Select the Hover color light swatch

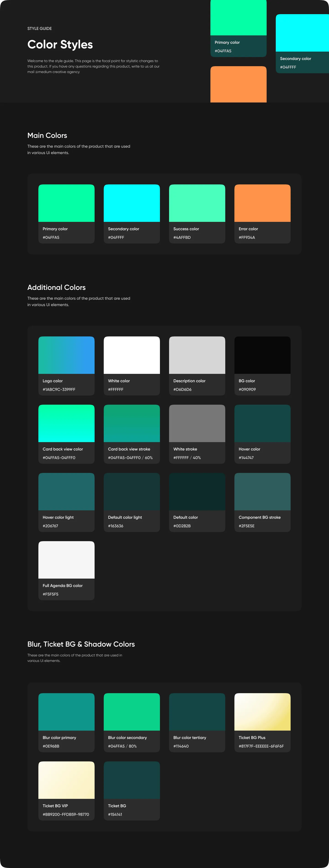coord(66,492)
